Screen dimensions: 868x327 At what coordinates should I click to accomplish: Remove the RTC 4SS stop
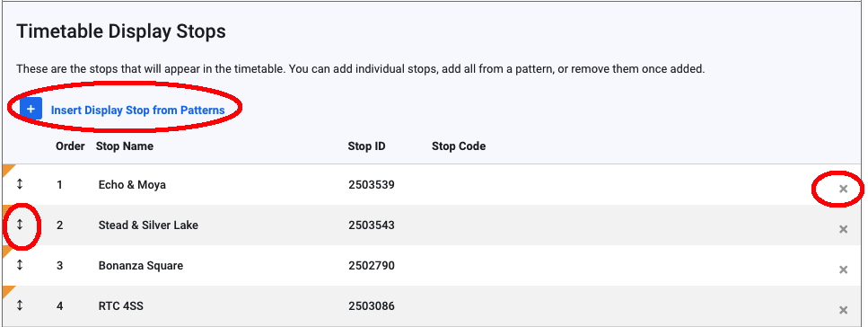843,310
